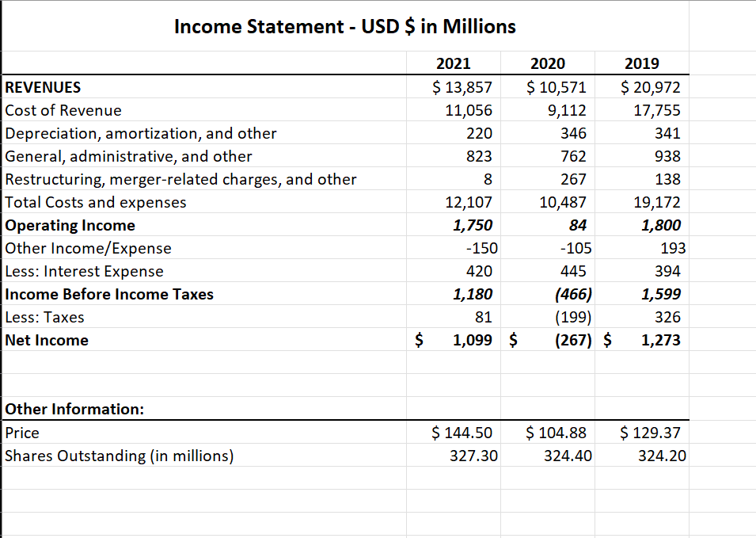The width and height of the screenshot is (756, 538).
Task: Click the 2020 value (466)
Action: click(572, 294)
